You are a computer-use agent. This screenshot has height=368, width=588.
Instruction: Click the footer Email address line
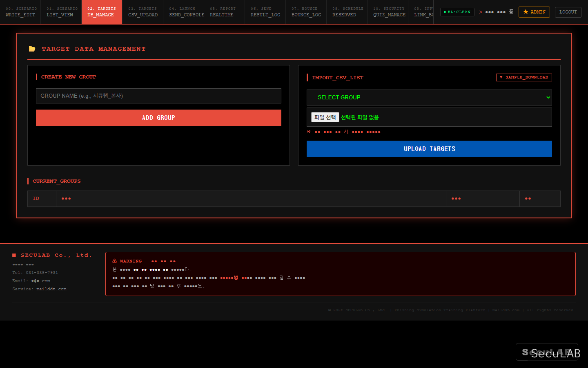(31, 281)
